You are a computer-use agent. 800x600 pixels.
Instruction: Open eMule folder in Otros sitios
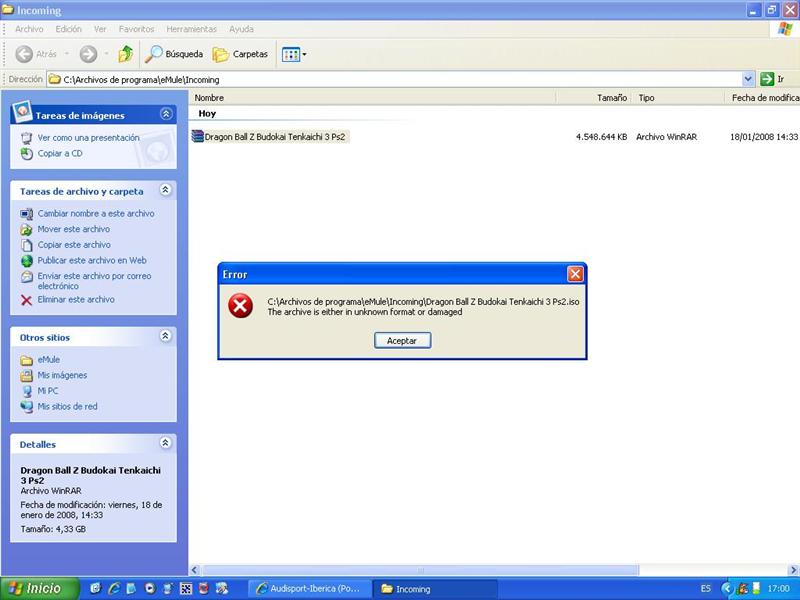[x=48, y=360]
